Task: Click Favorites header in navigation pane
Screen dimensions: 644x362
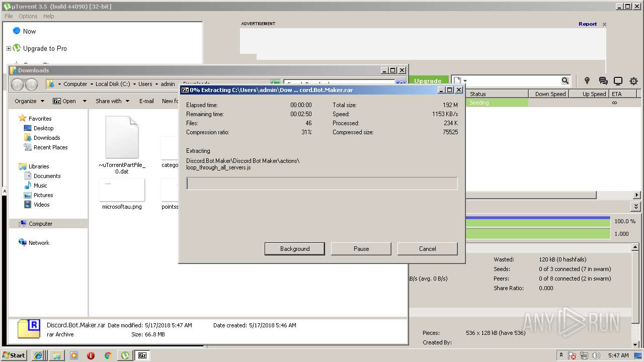Action: coord(40,119)
